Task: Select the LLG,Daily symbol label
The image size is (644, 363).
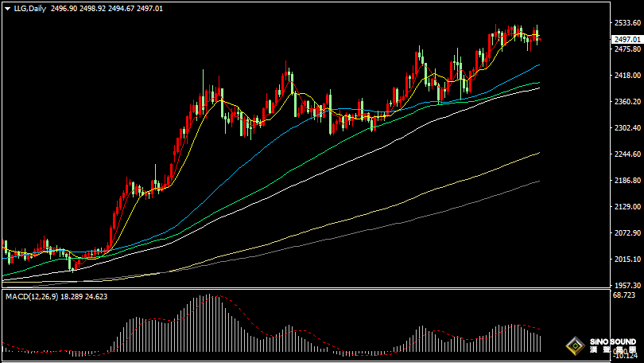Action: [x=29, y=7]
